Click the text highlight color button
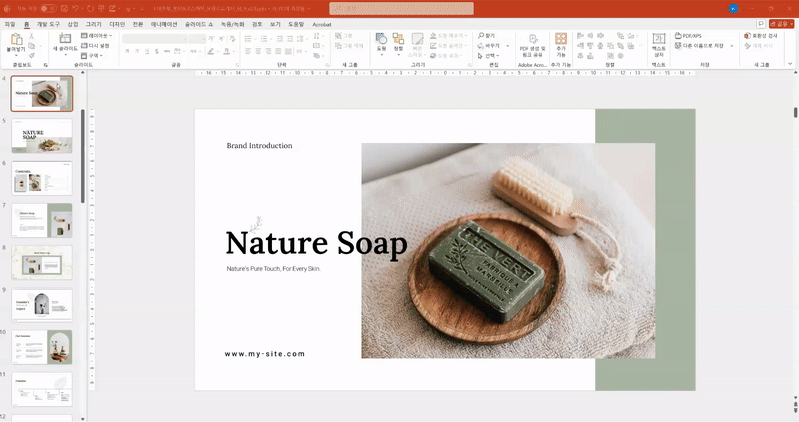The width and height of the screenshot is (799, 422). click(x=212, y=51)
